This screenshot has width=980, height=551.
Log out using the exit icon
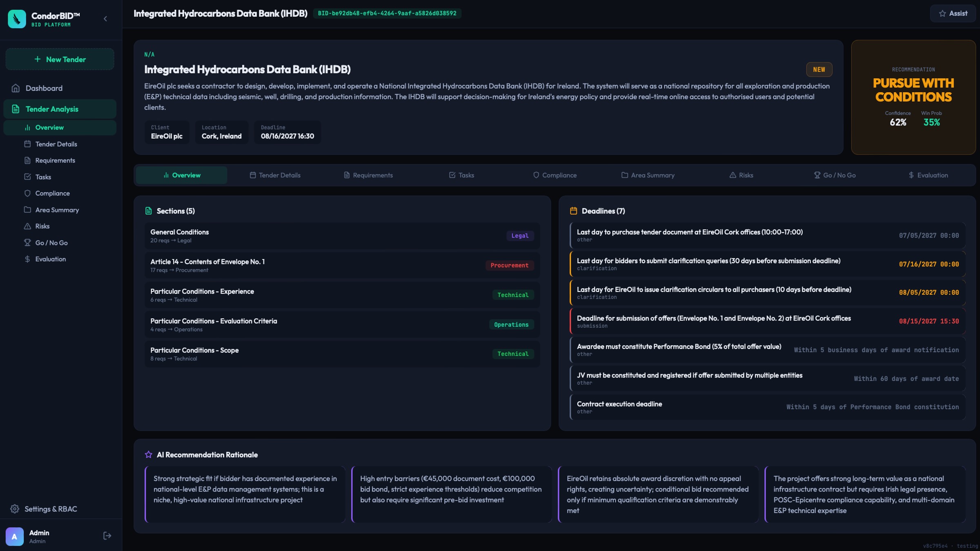tap(107, 536)
